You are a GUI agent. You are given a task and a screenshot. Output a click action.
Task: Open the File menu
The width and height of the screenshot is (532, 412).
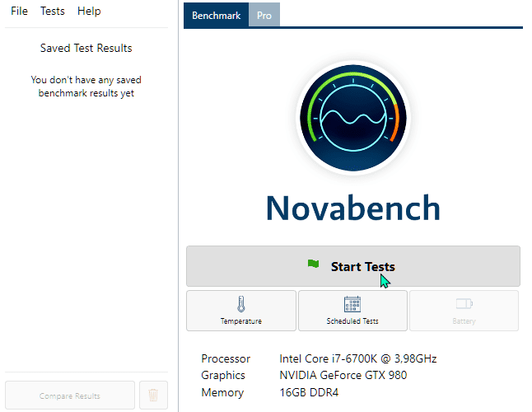click(x=19, y=12)
